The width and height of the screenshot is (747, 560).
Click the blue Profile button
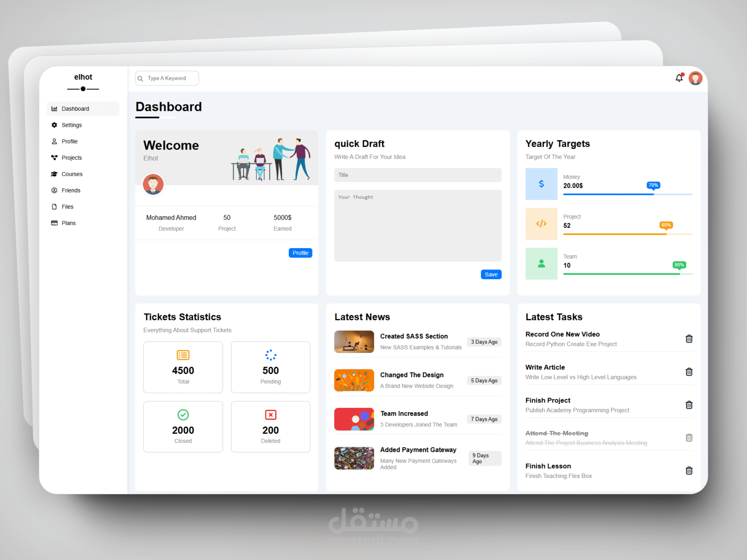[300, 253]
